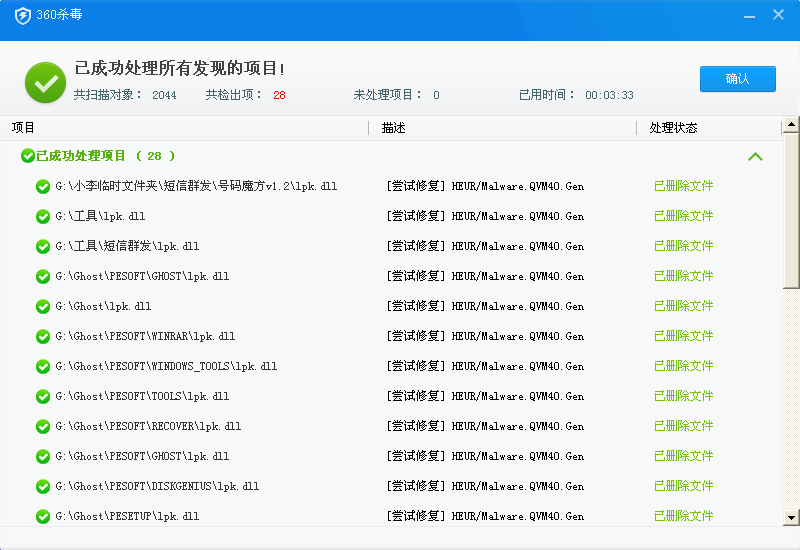Select the row G:\工具\lpk.dll
The image size is (800, 550).
click(392, 216)
